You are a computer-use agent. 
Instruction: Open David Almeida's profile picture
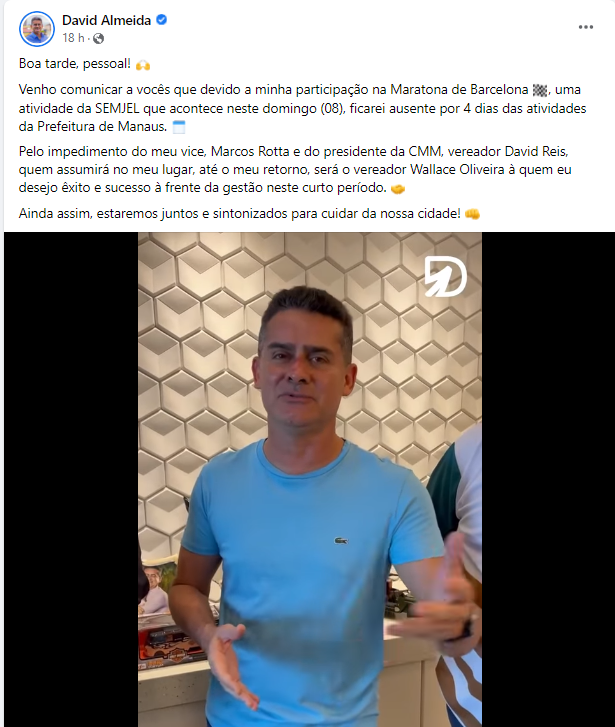(x=37, y=29)
